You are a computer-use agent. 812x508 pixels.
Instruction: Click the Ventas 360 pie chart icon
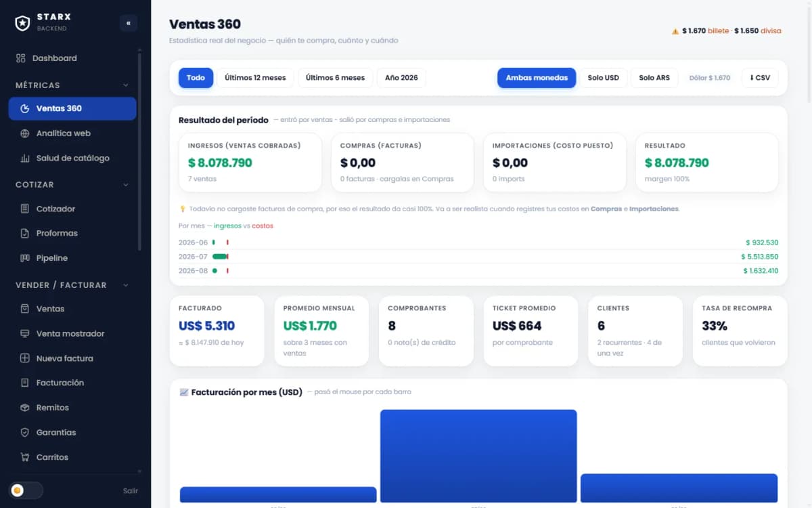pyautogui.click(x=25, y=108)
